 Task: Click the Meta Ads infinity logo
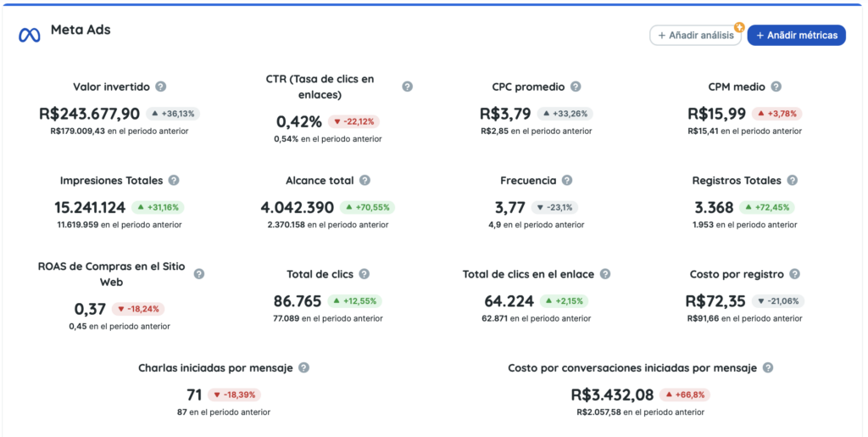tap(30, 35)
